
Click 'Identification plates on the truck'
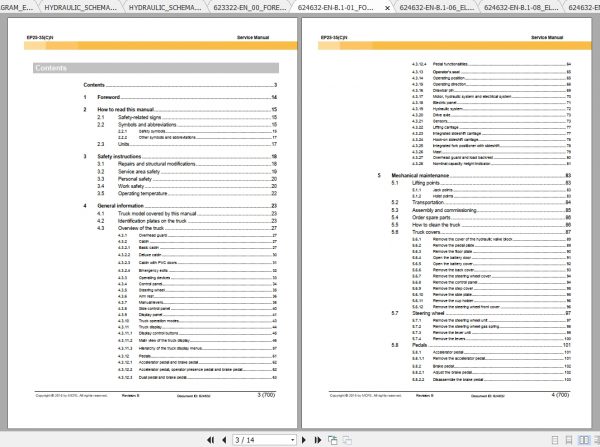[187, 221]
